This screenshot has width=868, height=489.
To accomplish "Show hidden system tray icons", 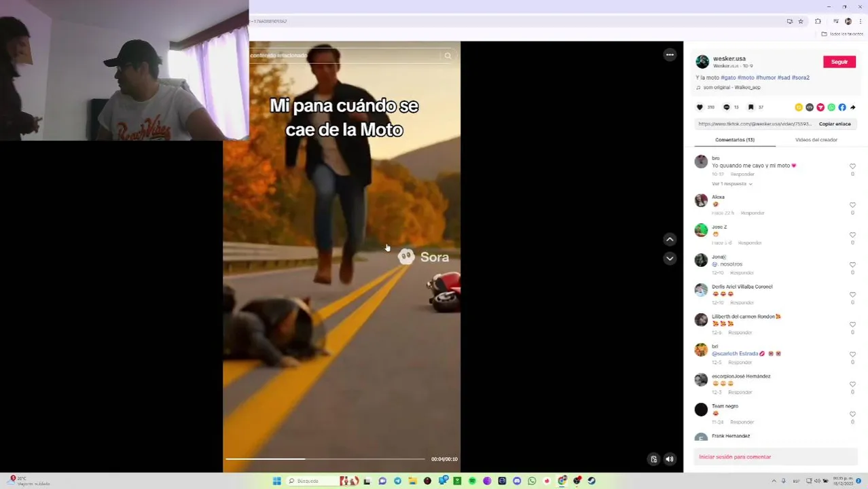I will coord(774,481).
